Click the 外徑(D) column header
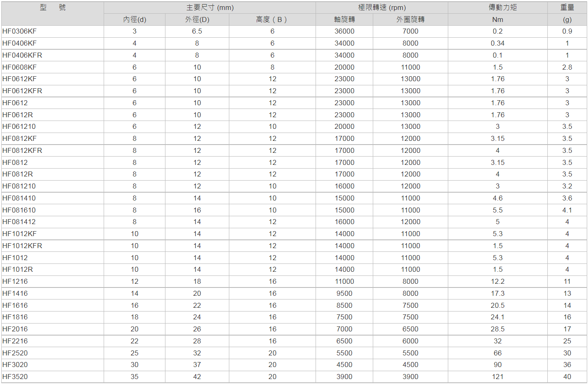Screen dimensions: 588x384 pyautogui.click(x=197, y=19)
